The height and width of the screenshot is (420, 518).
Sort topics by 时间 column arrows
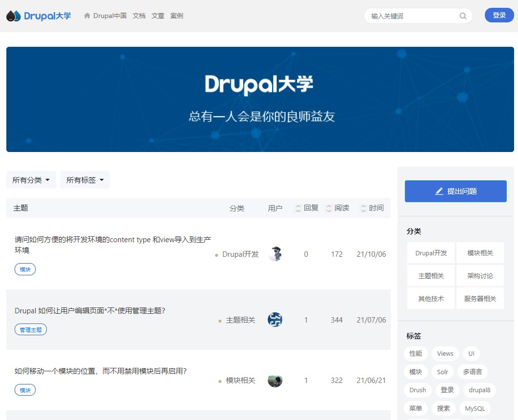[x=363, y=209]
